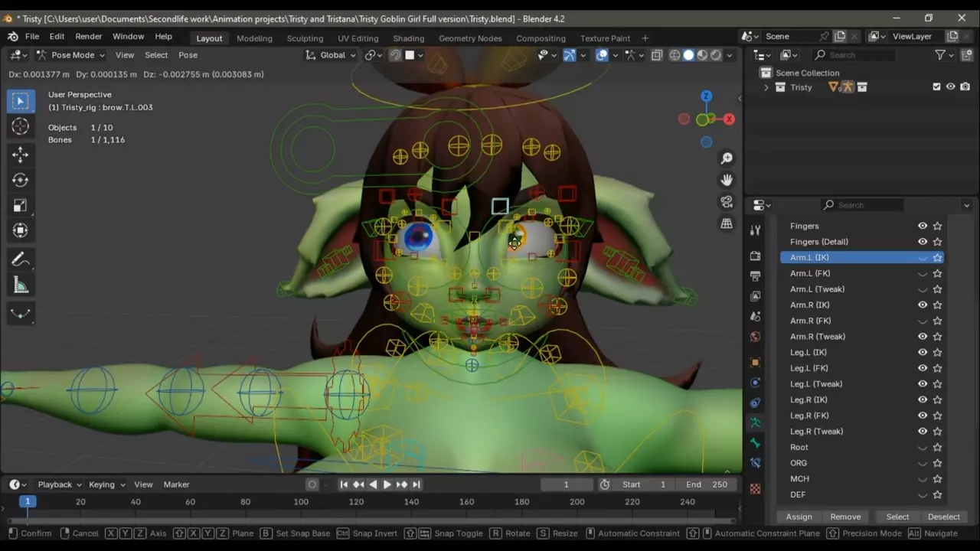The height and width of the screenshot is (551, 980).
Task: Open the Render properties tab
Action: tap(756, 256)
